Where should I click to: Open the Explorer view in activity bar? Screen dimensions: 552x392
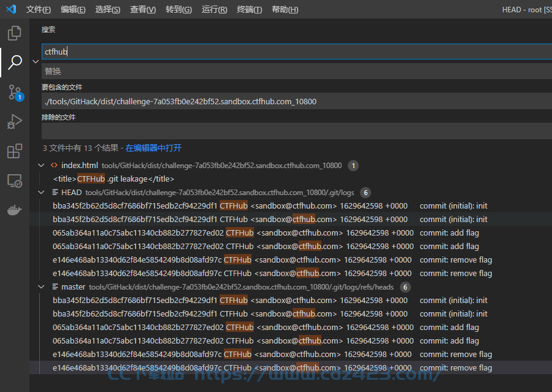coord(15,33)
